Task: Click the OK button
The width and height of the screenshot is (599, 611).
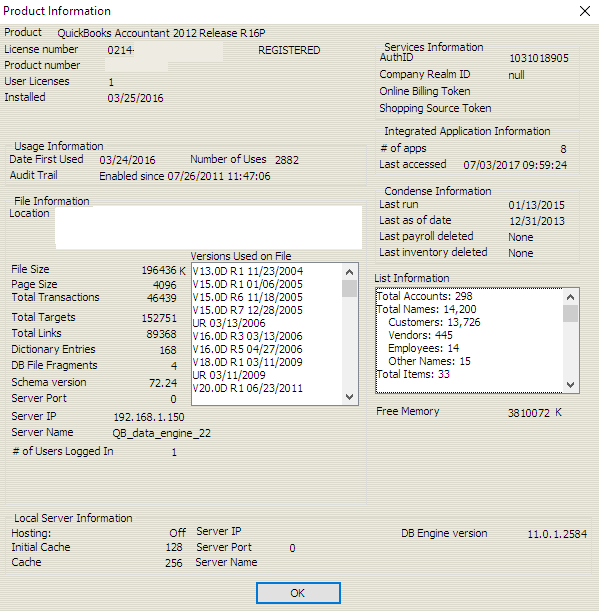Action: click(298, 593)
